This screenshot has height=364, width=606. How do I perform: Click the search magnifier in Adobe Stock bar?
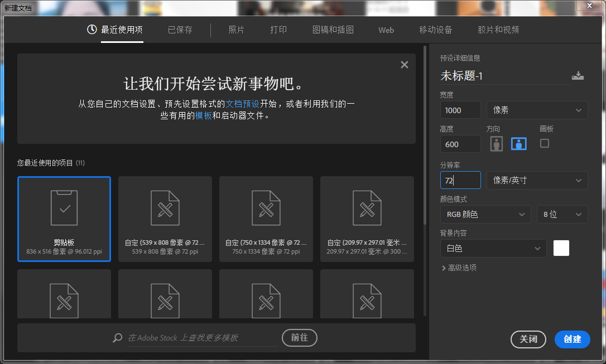pos(117,338)
